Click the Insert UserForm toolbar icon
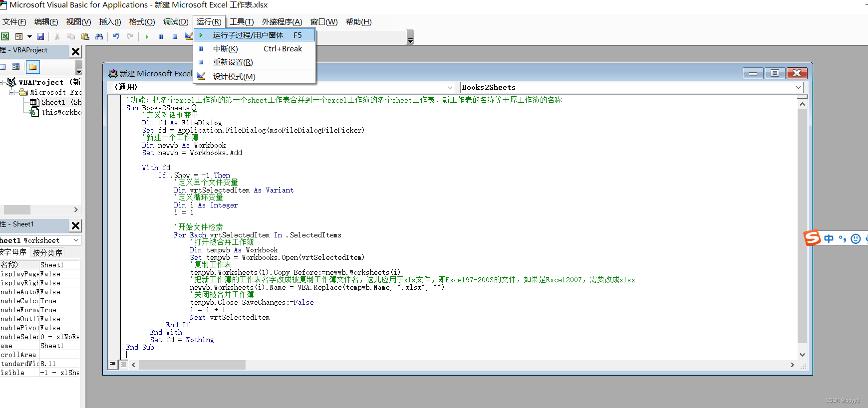 tap(19, 36)
